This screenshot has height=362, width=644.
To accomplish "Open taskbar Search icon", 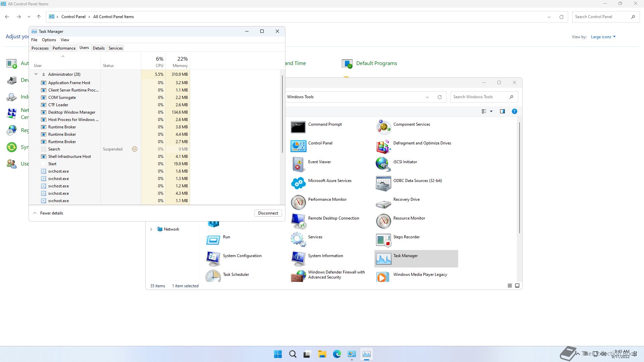I will (292, 354).
